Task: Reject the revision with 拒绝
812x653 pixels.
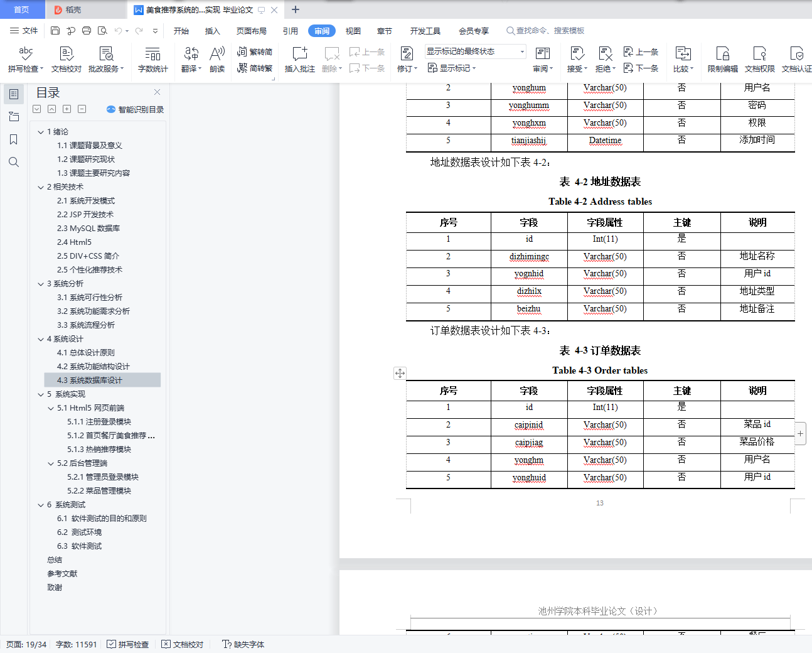Action: 605,60
